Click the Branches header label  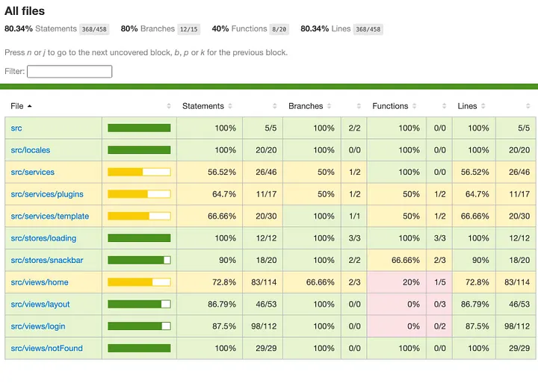pos(306,106)
